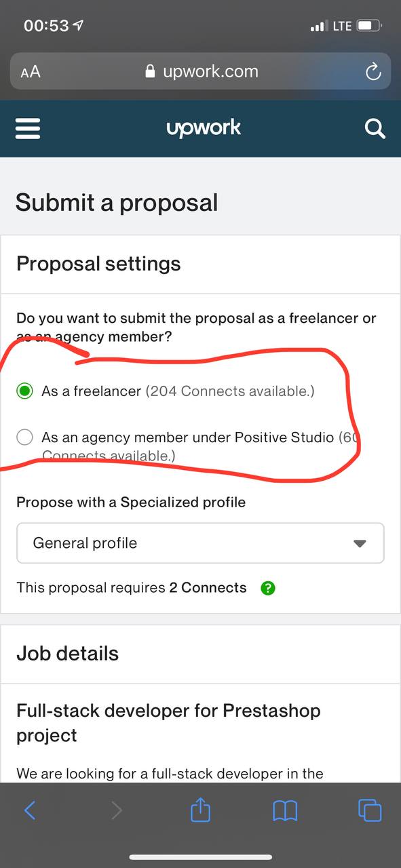Click the dropdown arrow beside General profile
The image size is (401, 868).
(x=360, y=544)
